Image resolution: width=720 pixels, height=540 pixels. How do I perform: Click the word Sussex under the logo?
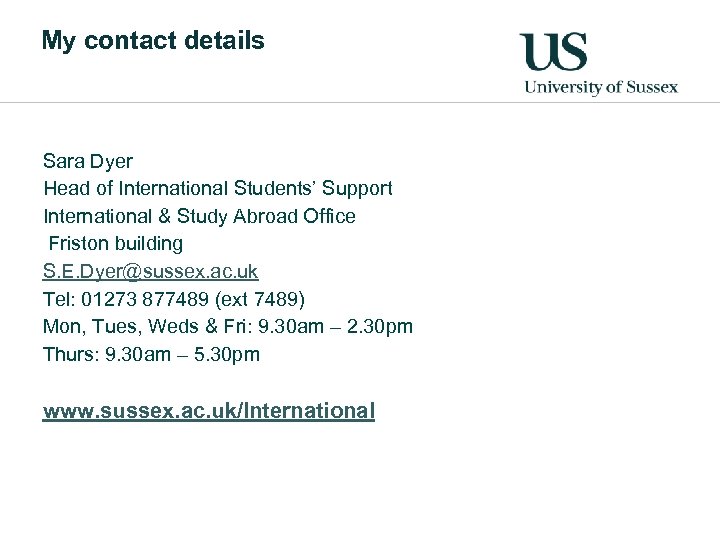650,87
